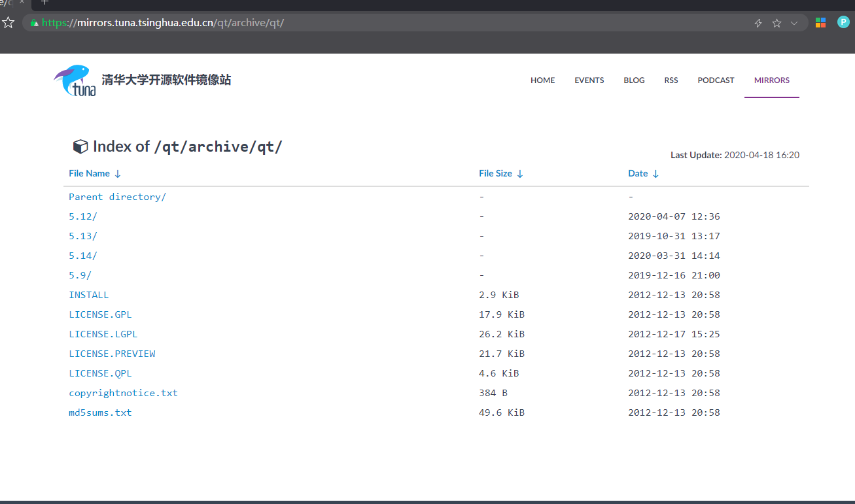Open the 5.9/ folder link
The width and height of the screenshot is (855, 504).
[80, 275]
